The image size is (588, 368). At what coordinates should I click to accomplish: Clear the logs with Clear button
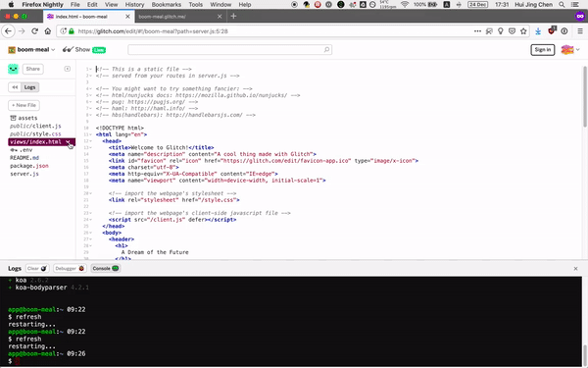(37, 269)
